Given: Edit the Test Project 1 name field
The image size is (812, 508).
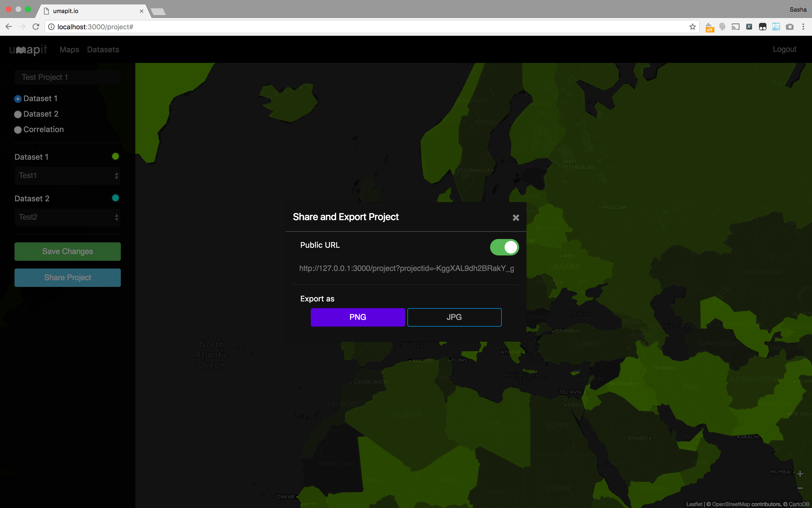Looking at the screenshot, I should click(x=67, y=77).
